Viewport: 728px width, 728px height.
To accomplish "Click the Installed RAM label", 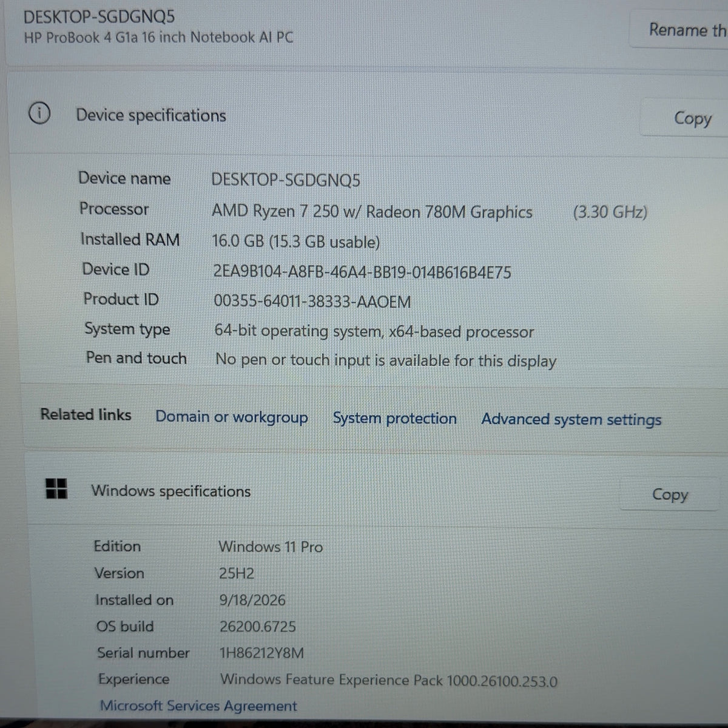I will [x=130, y=240].
